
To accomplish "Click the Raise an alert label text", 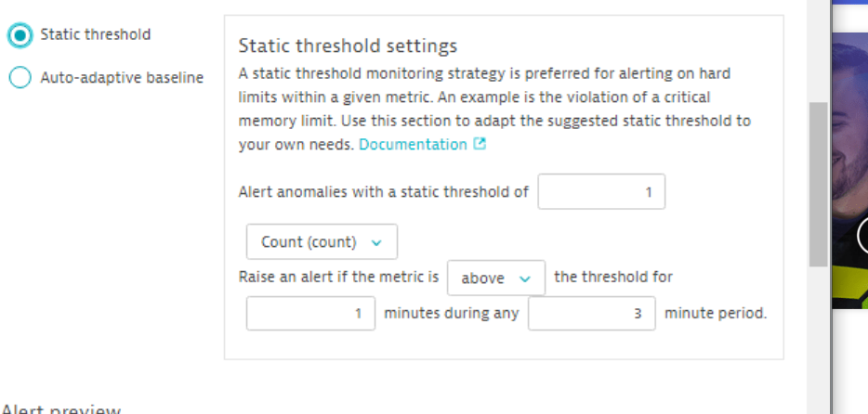I will click(x=338, y=277).
